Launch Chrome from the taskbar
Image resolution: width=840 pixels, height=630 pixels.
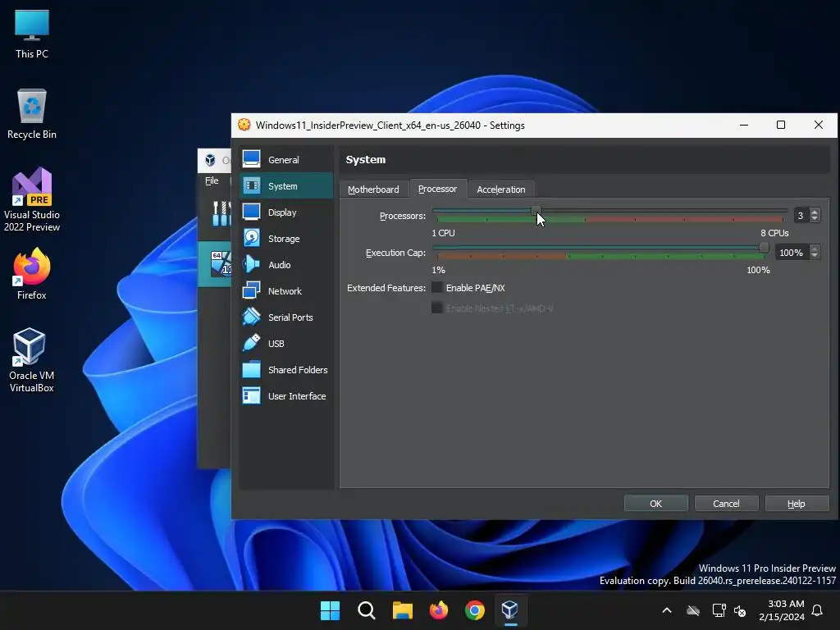point(475,610)
